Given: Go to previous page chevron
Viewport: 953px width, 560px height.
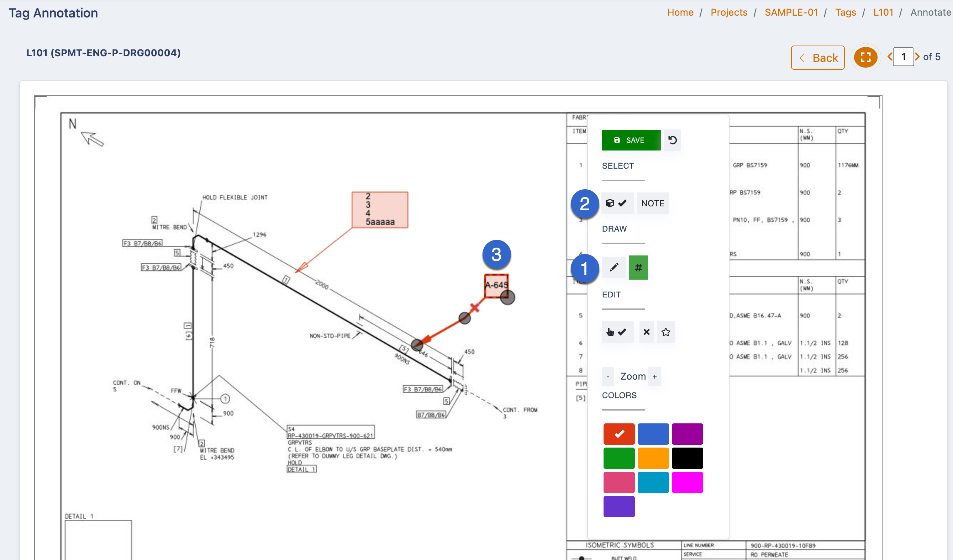Looking at the screenshot, I should click(x=889, y=57).
